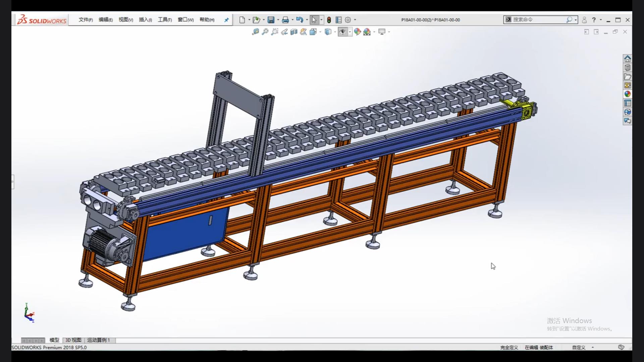Rebuild the model with the traffic light icon
The image size is (644, 362).
point(329,20)
